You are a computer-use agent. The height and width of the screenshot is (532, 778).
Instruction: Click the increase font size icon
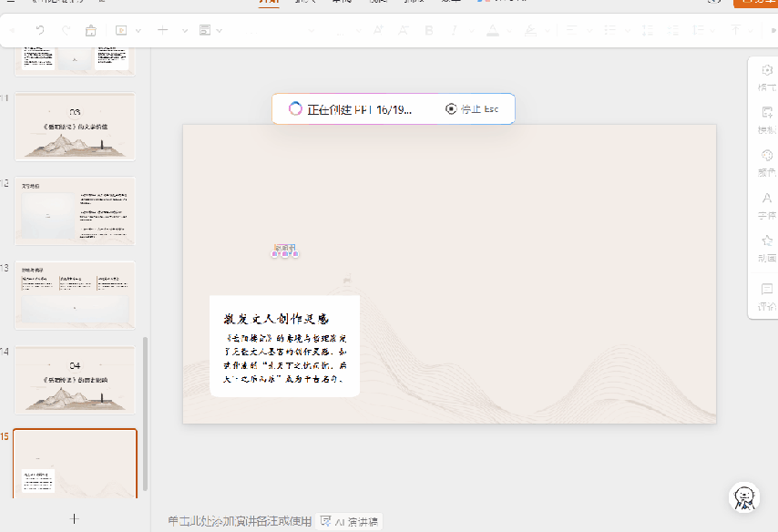379,30
